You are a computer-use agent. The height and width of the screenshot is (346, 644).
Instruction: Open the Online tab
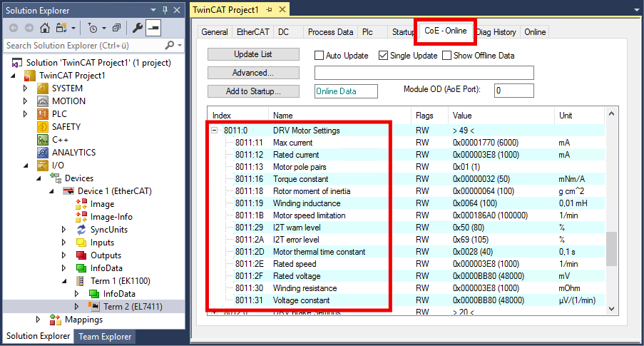pyautogui.click(x=535, y=32)
